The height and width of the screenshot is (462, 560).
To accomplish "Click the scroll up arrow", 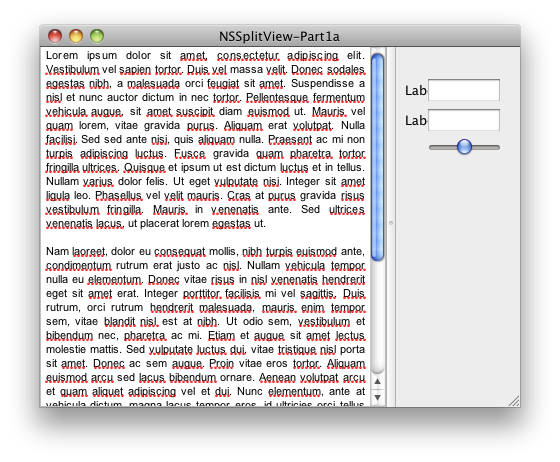I will click(x=378, y=381).
